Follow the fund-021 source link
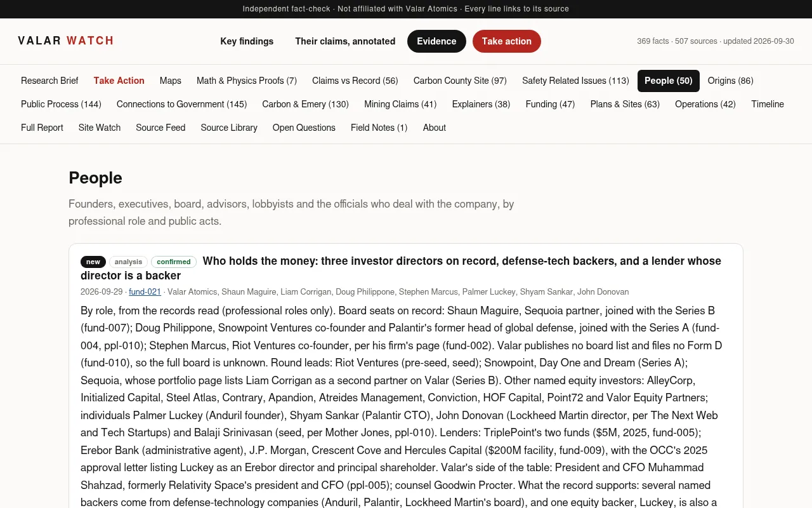This screenshot has width=812, height=508. 145,292
